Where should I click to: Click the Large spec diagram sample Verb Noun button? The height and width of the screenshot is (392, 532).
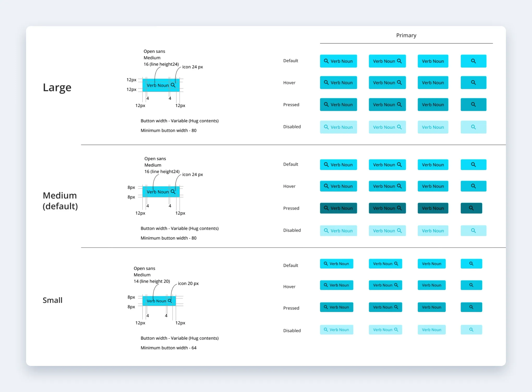[x=161, y=85]
